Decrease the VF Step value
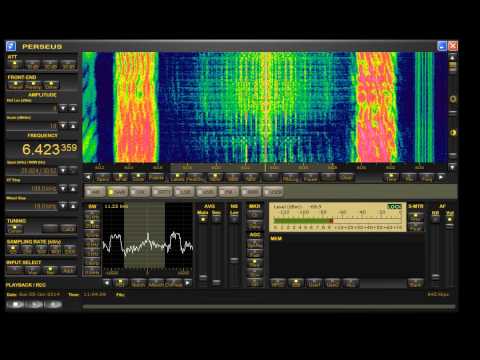This screenshot has width=480, height=360. tap(63, 188)
